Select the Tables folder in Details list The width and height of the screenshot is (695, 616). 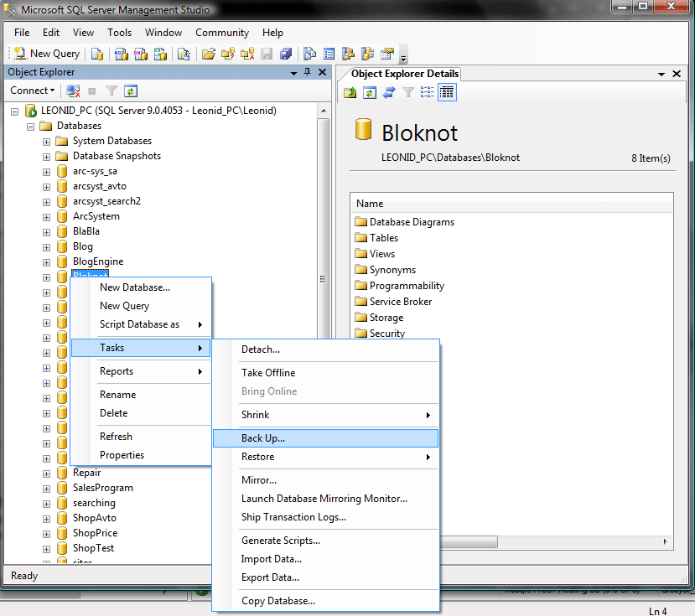tap(376, 238)
